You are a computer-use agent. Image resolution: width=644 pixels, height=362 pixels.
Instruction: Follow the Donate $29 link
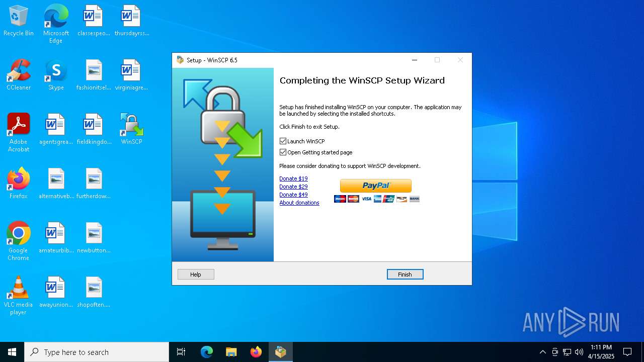click(293, 187)
